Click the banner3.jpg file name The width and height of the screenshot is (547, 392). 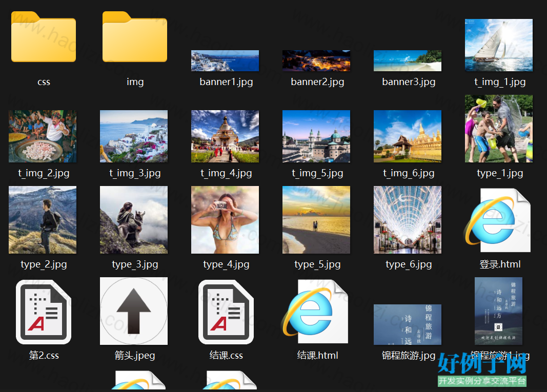[409, 82]
